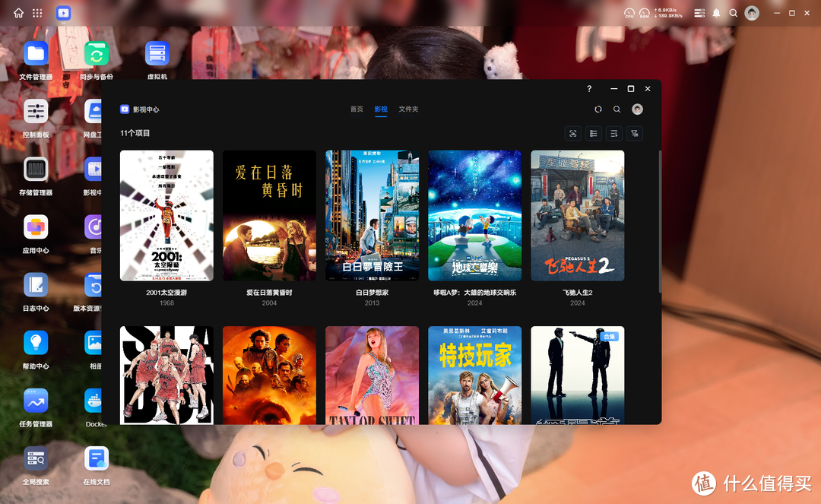Click the 2001太空漫游 title text
The image size is (821, 504).
pyautogui.click(x=166, y=293)
